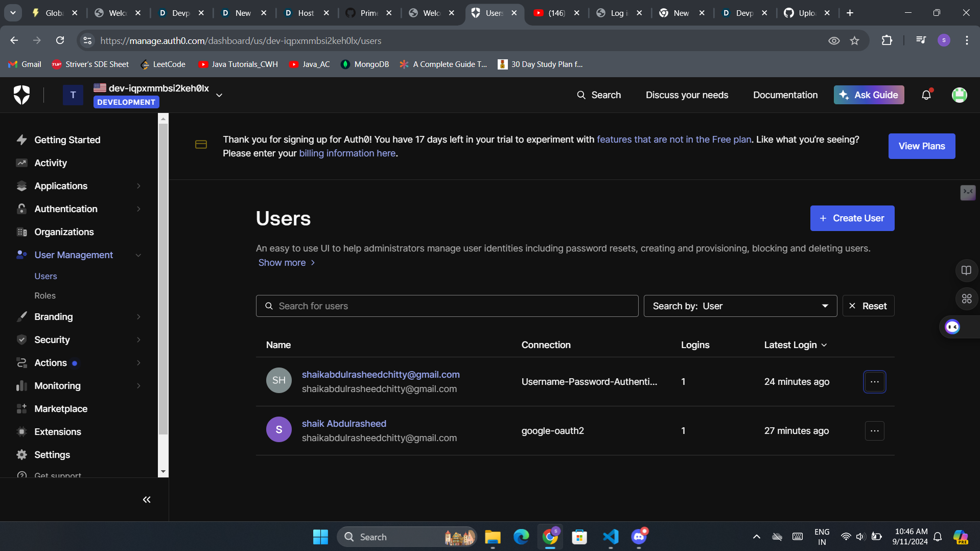Bookmark page with the star icon
The image size is (980, 551).
[854, 40]
